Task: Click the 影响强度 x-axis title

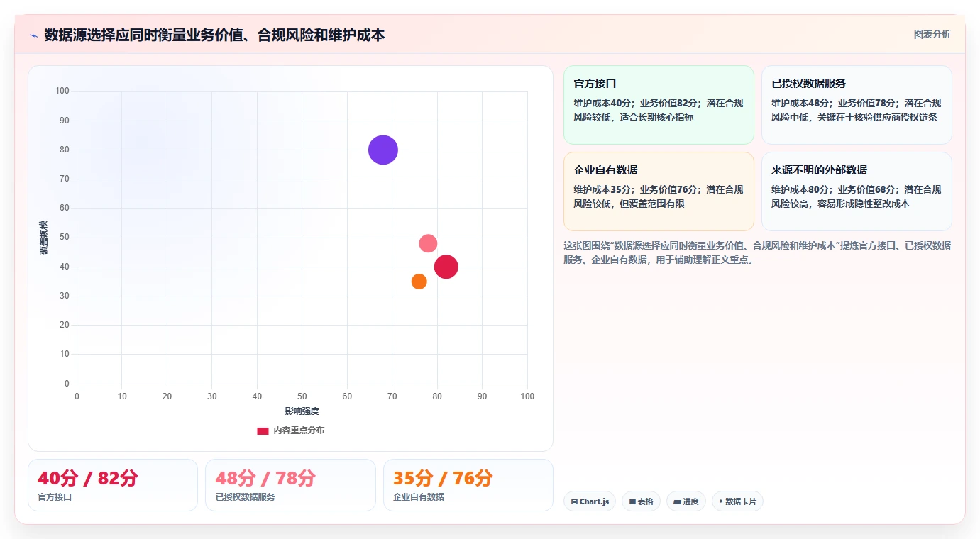Action: click(302, 411)
